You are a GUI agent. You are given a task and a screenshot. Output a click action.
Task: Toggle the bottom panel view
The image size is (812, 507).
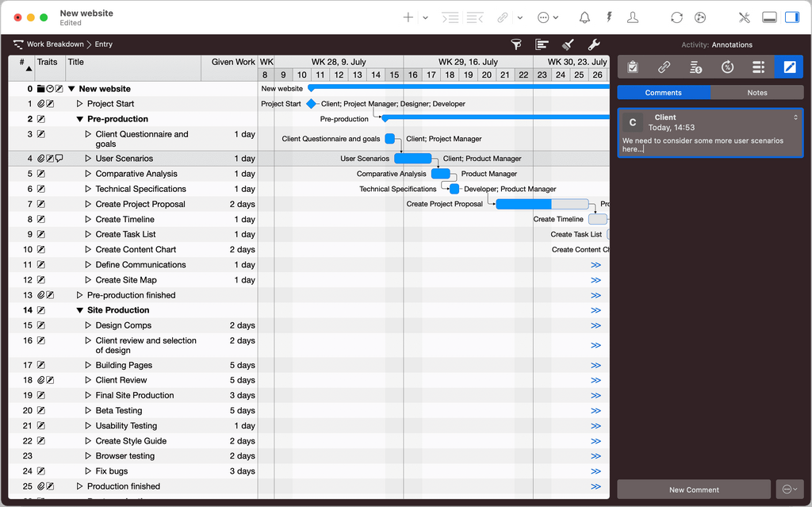click(x=768, y=17)
